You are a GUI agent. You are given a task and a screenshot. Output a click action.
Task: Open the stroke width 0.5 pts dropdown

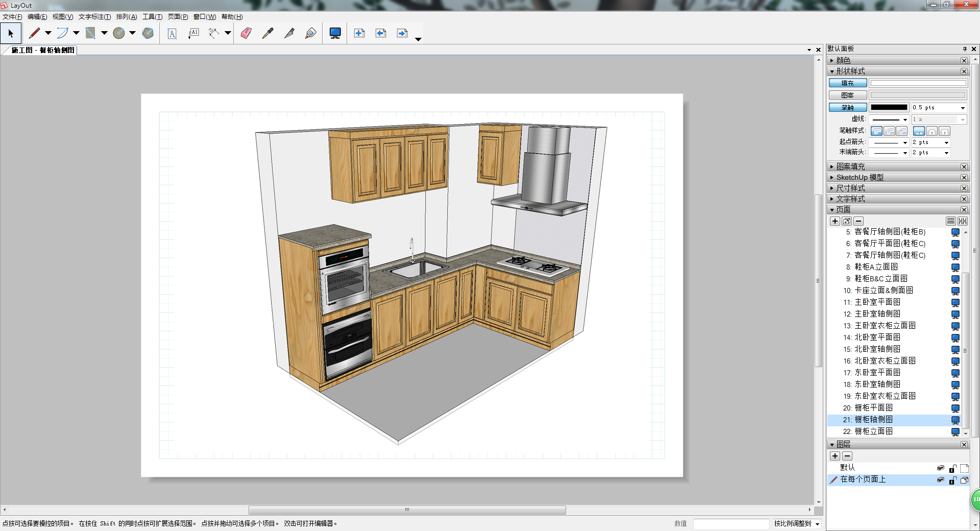[963, 108]
